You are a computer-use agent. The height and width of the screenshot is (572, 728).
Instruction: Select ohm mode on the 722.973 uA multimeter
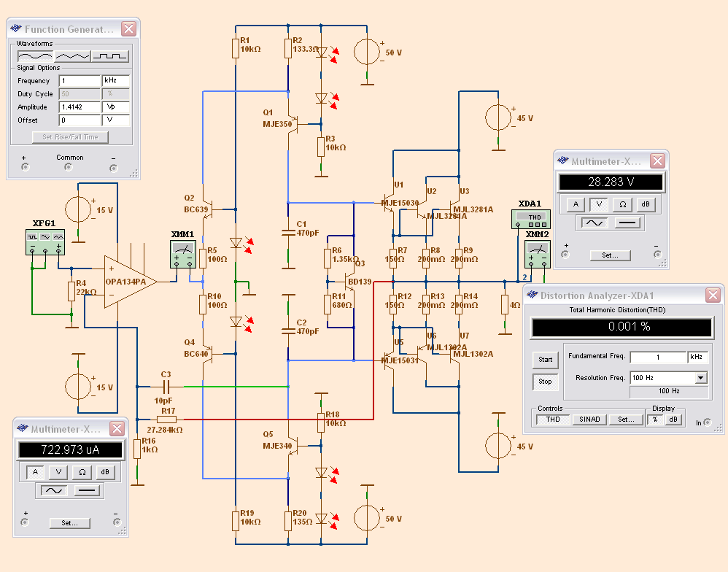(x=82, y=472)
